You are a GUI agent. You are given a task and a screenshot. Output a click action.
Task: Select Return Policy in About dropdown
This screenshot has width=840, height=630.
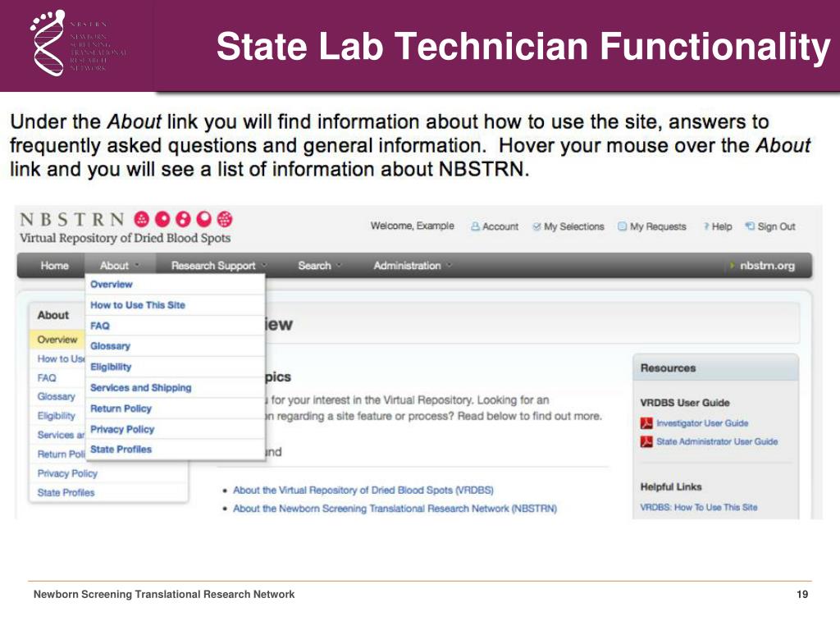point(176,409)
